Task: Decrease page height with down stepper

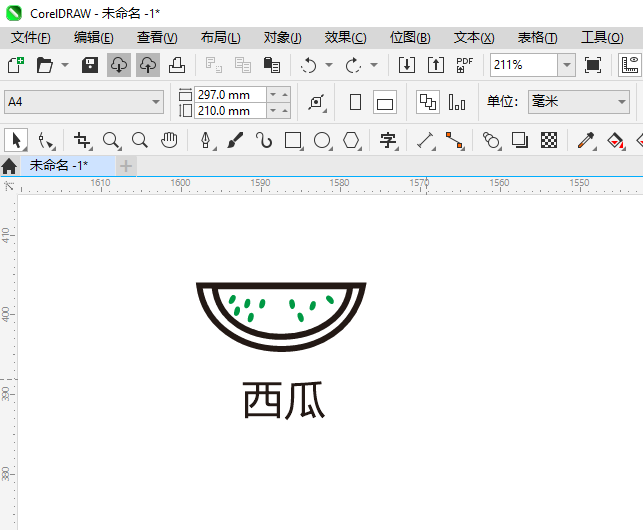Action: pyautogui.click(x=273, y=111)
